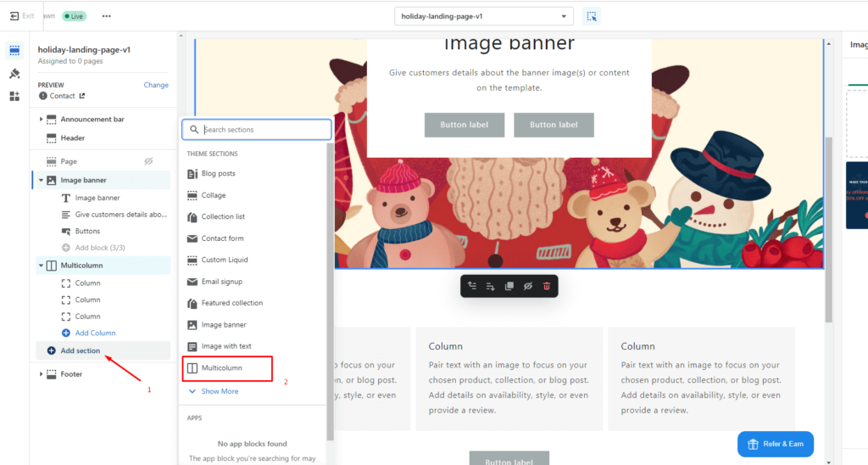868x465 pixels.
Task: Expand Show More sections
Action: (214, 391)
